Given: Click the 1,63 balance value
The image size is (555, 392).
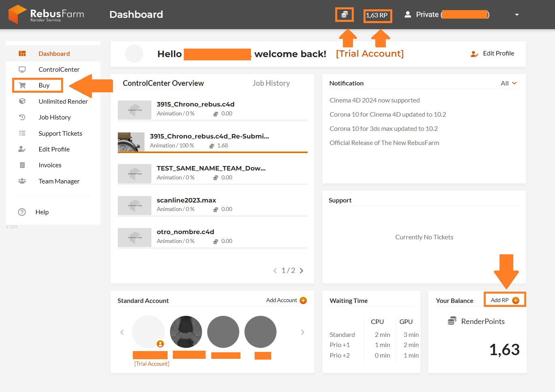Looking at the screenshot, I should click(x=504, y=349).
